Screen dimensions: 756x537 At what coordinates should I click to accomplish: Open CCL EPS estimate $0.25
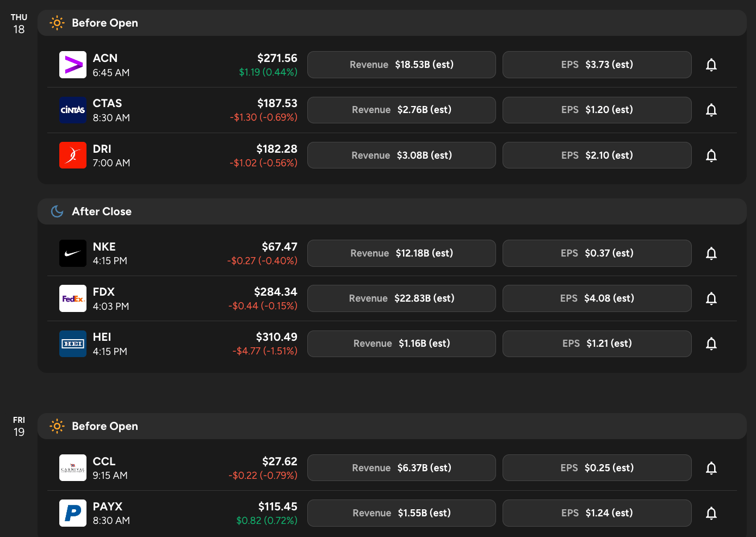point(597,468)
